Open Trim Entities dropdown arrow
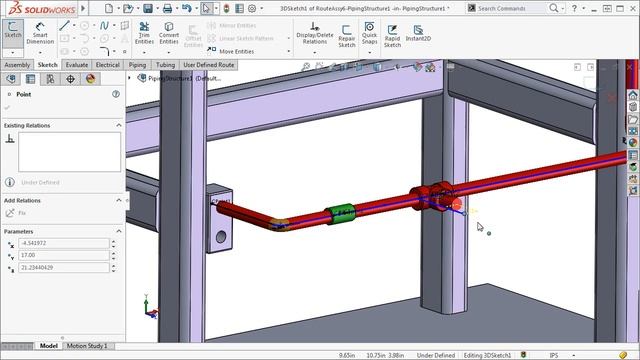Image resolution: width=640 pixels, height=360 pixels. tap(144, 53)
